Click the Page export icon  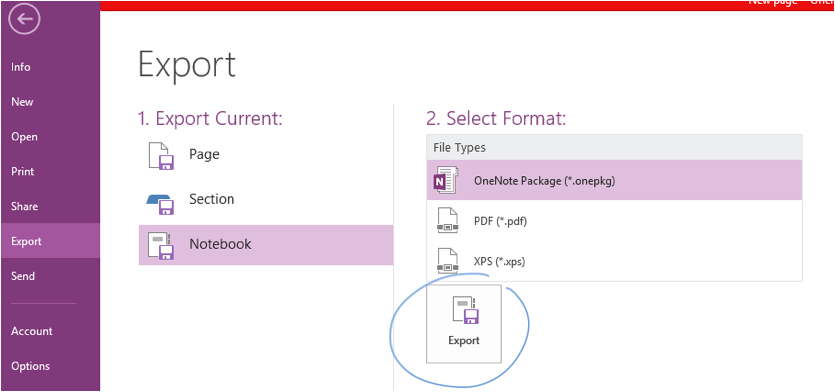tap(161, 155)
